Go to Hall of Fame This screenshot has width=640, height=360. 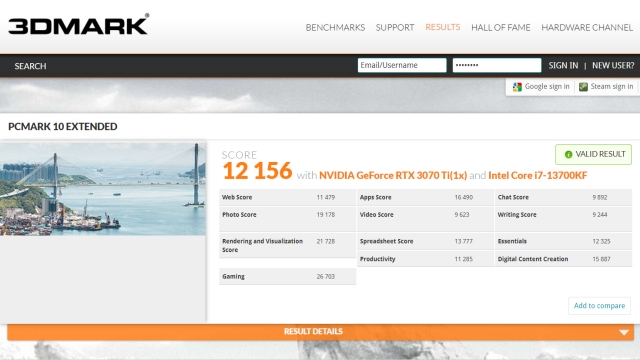(x=500, y=27)
